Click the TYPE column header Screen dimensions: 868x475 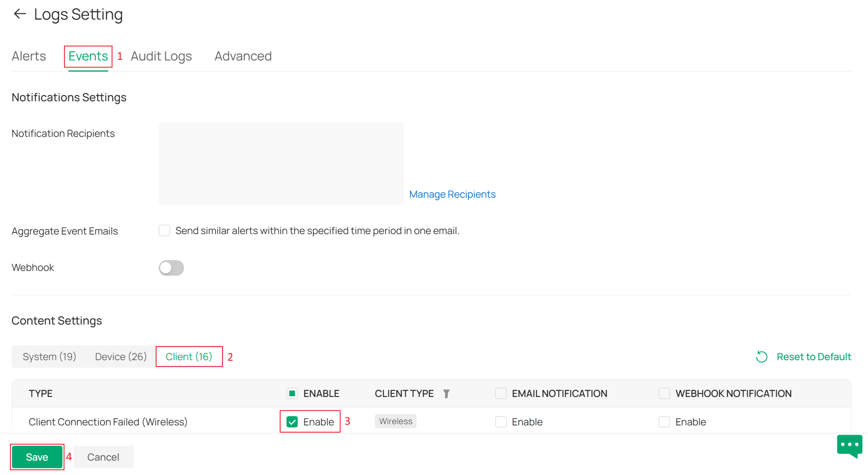tap(40, 394)
